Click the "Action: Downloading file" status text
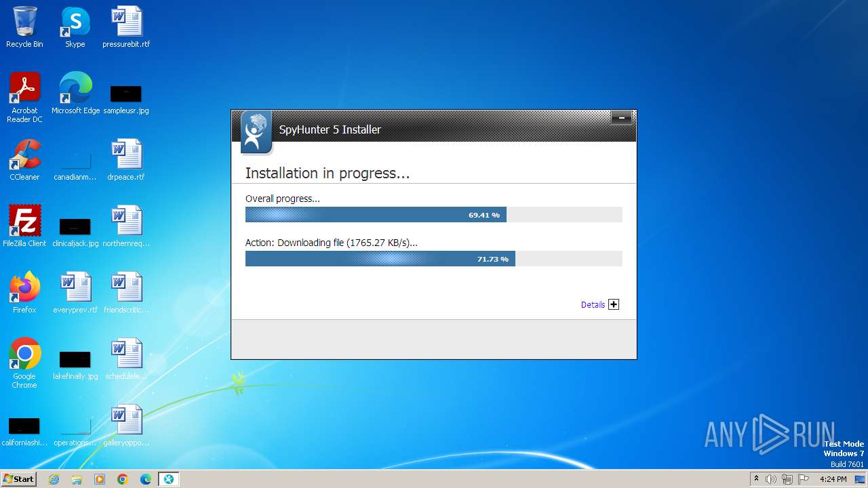This screenshot has height=488, width=868. pos(331,243)
